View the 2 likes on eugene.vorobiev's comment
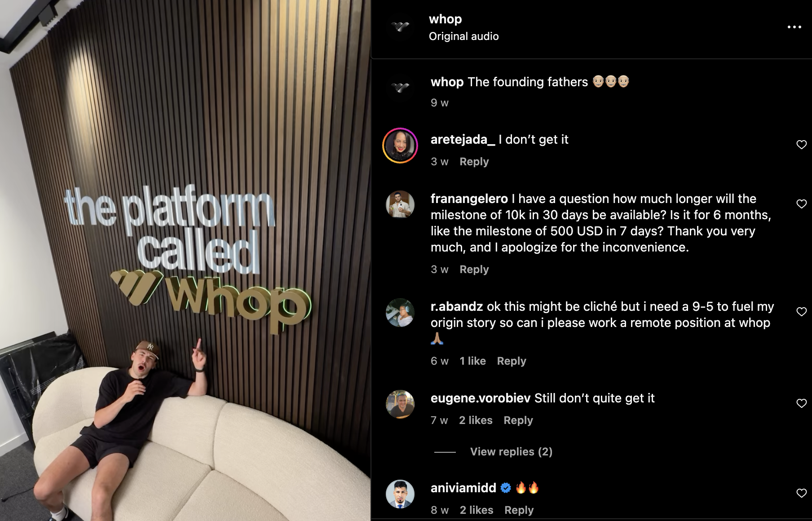Viewport: 812px width, 521px height. (x=476, y=420)
